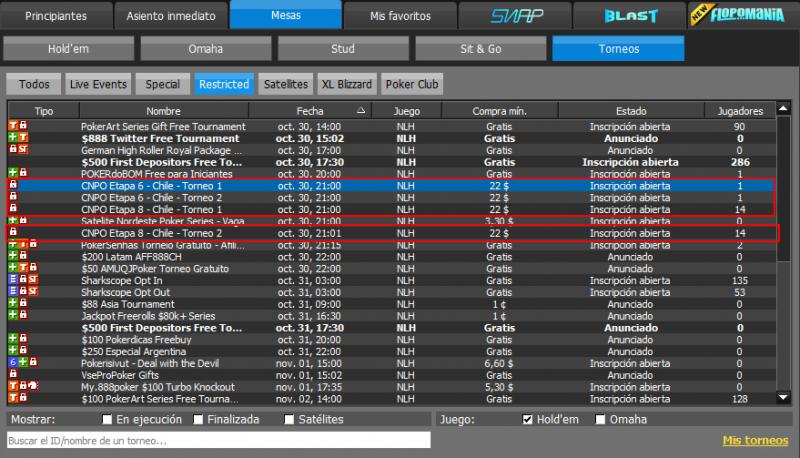Viewport: 800px width, 458px height.
Task: Uncheck the Hold'em game checkbox
Action: point(528,420)
